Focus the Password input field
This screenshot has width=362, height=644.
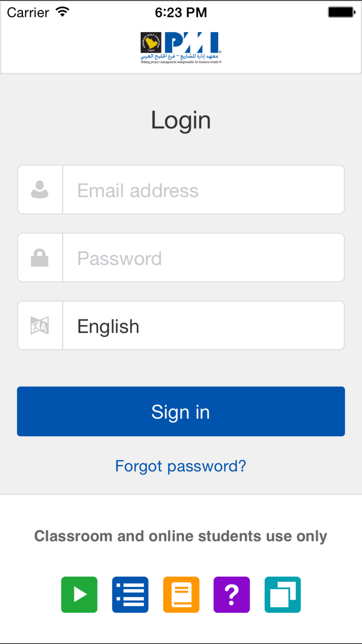(203, 258)
